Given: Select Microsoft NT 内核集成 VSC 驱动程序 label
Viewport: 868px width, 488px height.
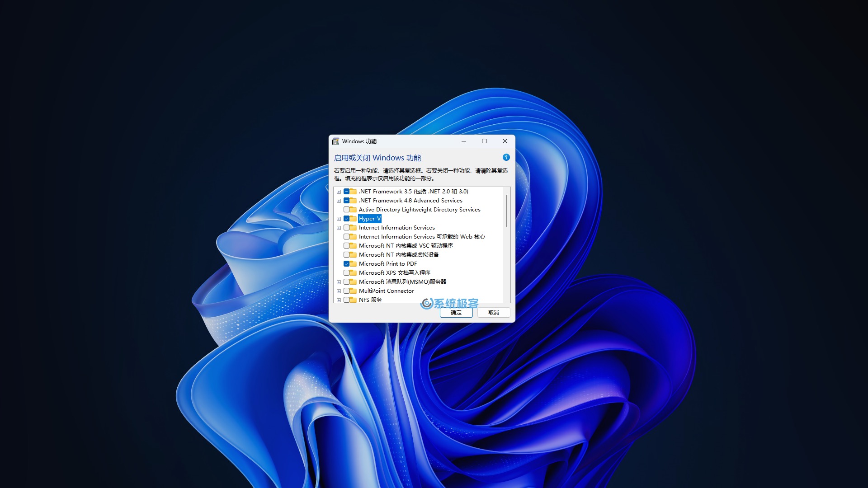Looking at the screenshot, I should pos(406,246).
